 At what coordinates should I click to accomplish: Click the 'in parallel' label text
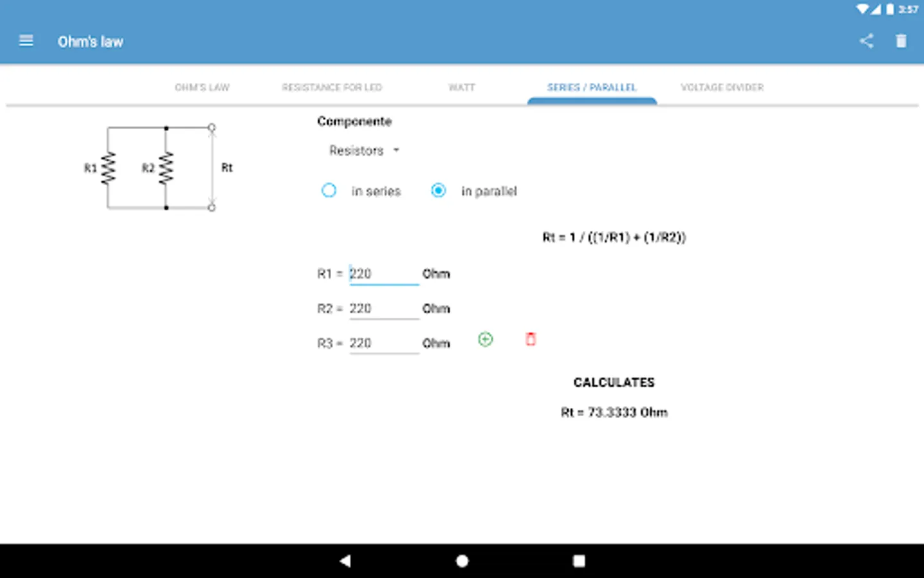click(489, 191)
